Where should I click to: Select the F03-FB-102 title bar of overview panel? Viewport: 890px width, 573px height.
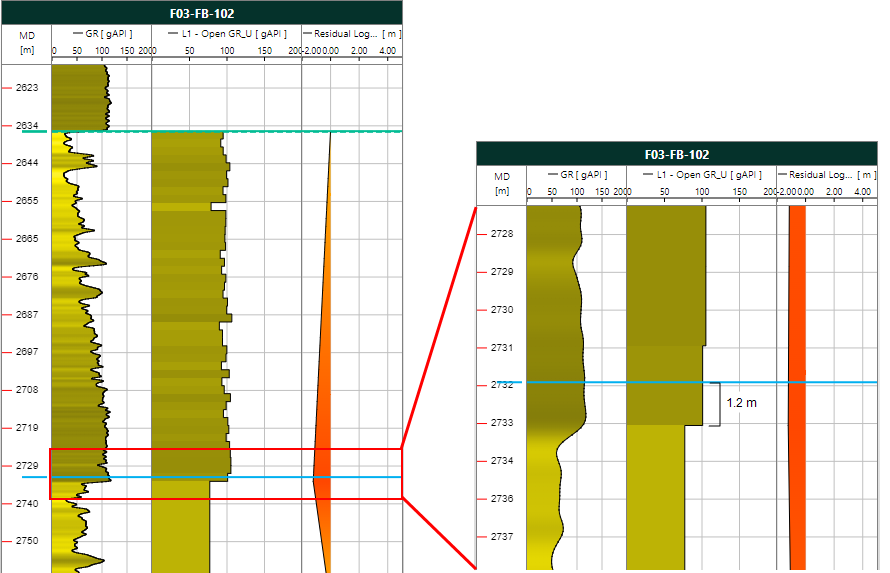coord(201,13)
